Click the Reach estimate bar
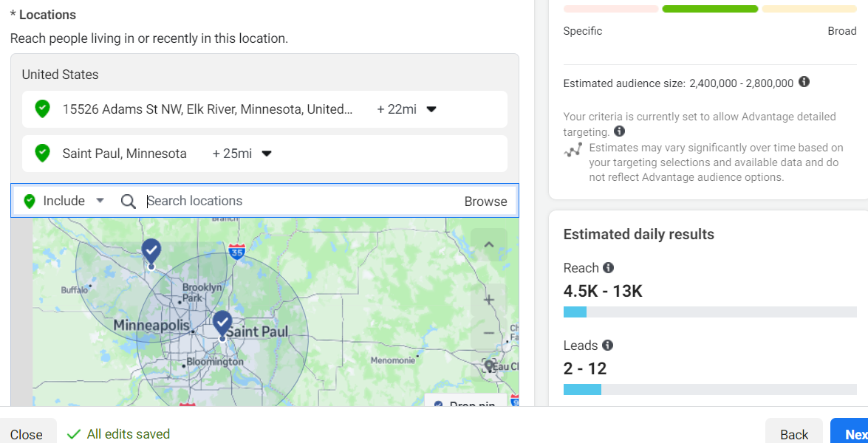The width and height of the screenshot is (868, 443). tap(710, 312)
